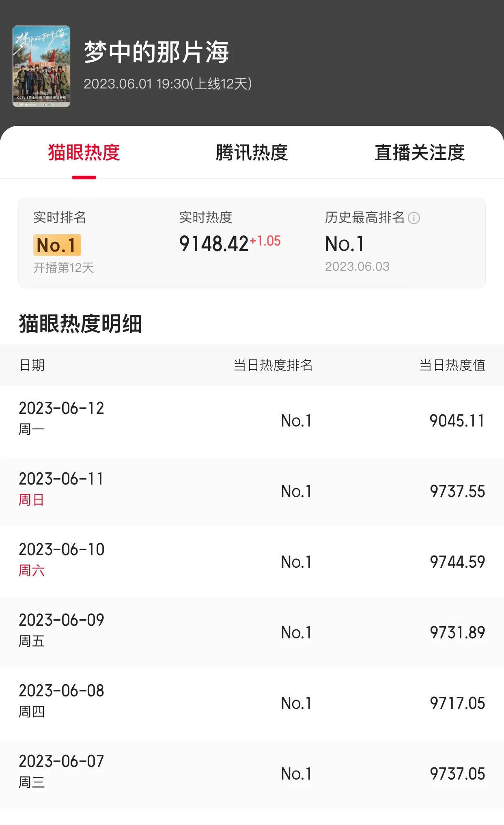Select the 2023-06-10 周六 row
The height and width of the screenshot is (825, 504).
(252, 562)
